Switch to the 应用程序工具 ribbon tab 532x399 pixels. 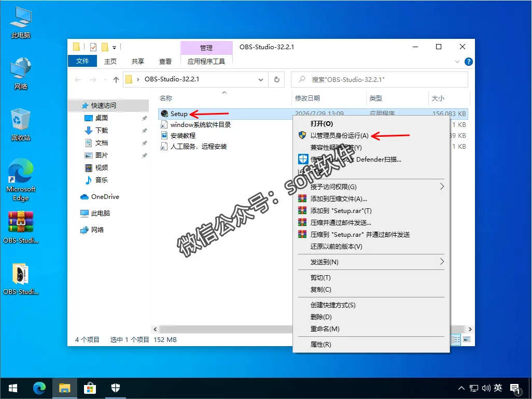[206, 61]
